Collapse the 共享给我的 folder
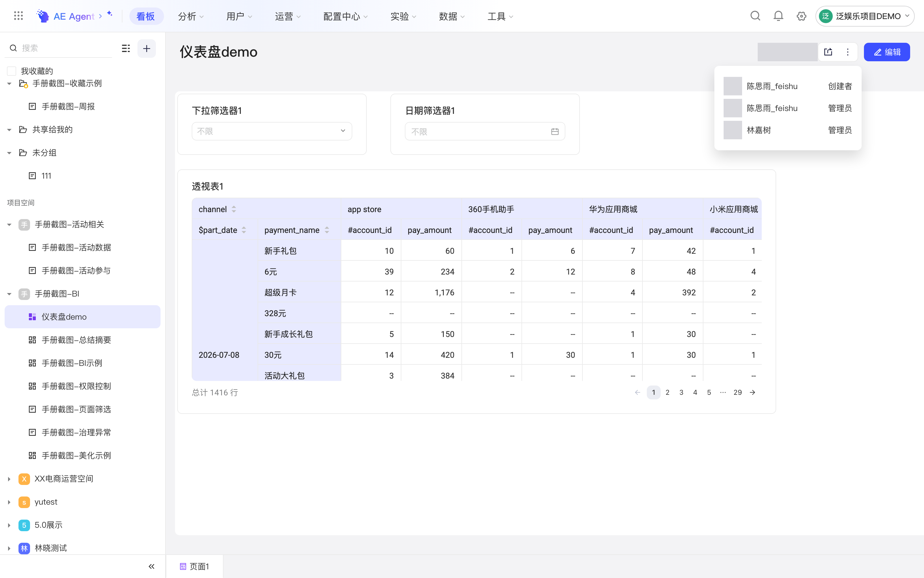The height and width of the screenshot is (578, 924). [x=9, y=130]
